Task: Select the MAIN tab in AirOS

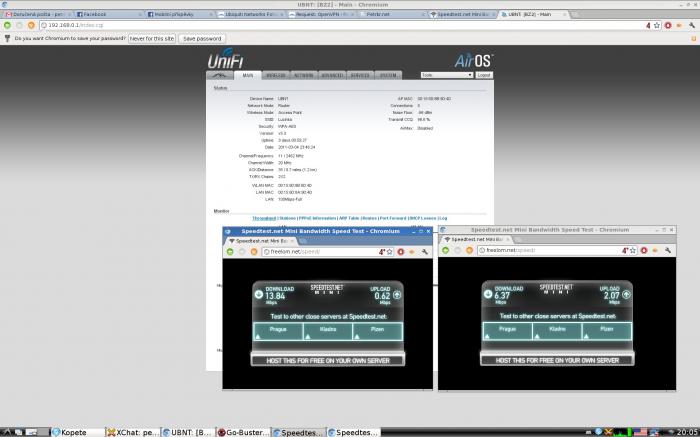Action: [x=248, y=75]
